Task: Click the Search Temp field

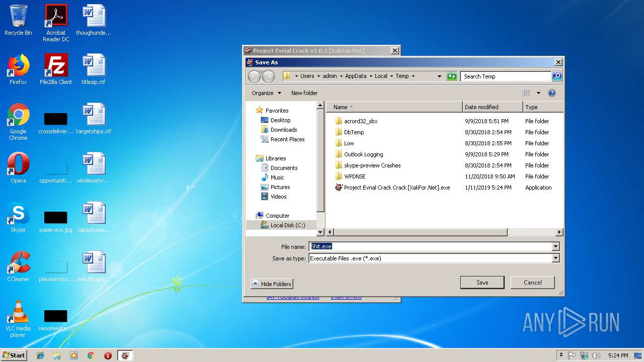Action: (506, 76)
